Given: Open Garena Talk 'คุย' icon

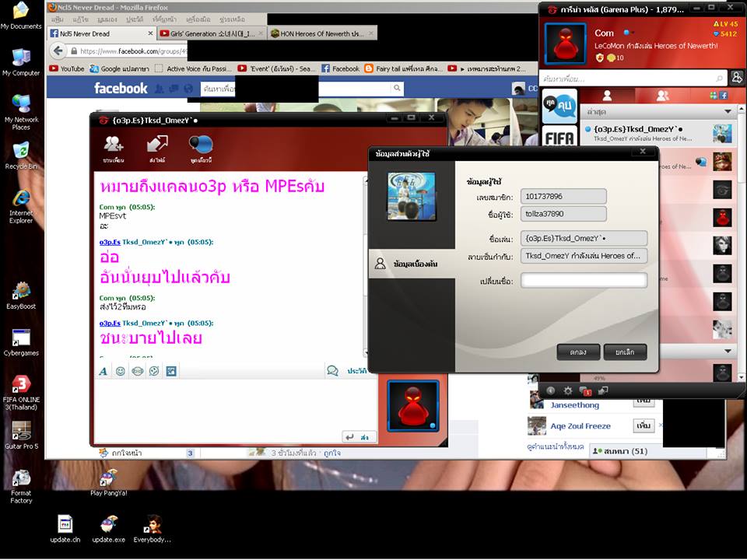Looking at the screenshot, I should point(559,107).
